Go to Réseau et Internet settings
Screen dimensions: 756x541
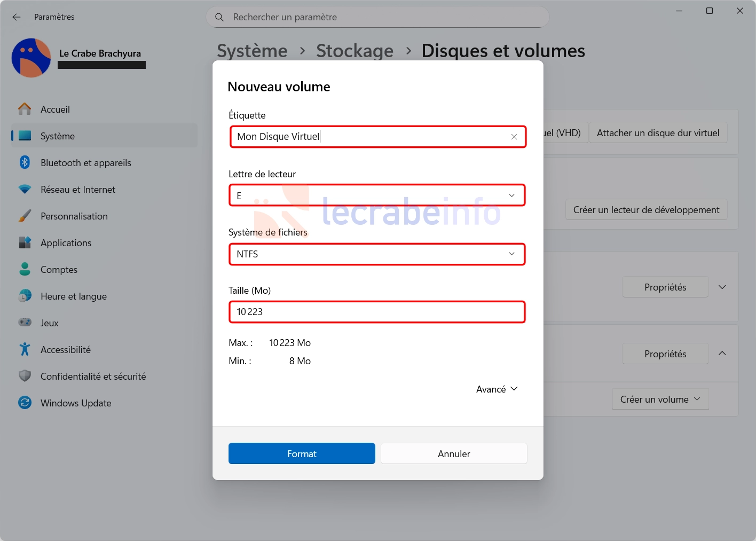click(x=105, y=189)
